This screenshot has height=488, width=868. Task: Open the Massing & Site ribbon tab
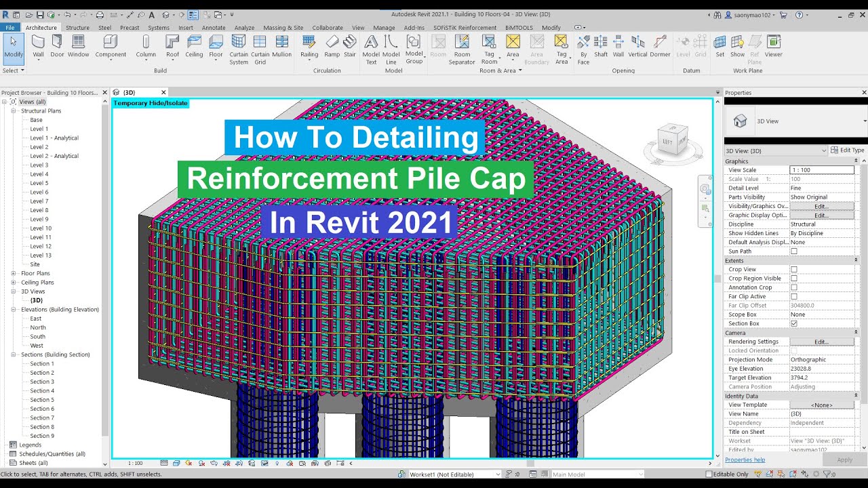(283, 28)
